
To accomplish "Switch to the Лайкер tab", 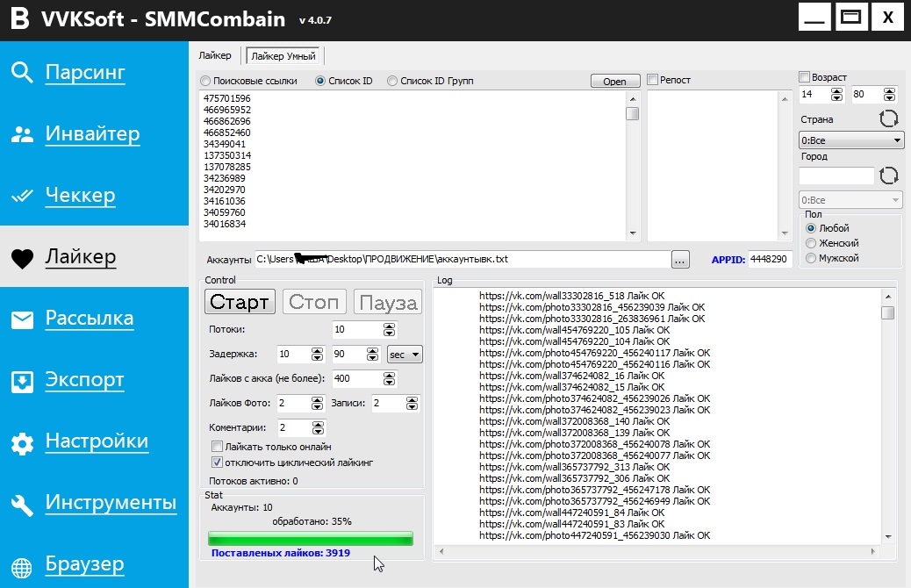I will pyautogui.click(x=215, y=56).
